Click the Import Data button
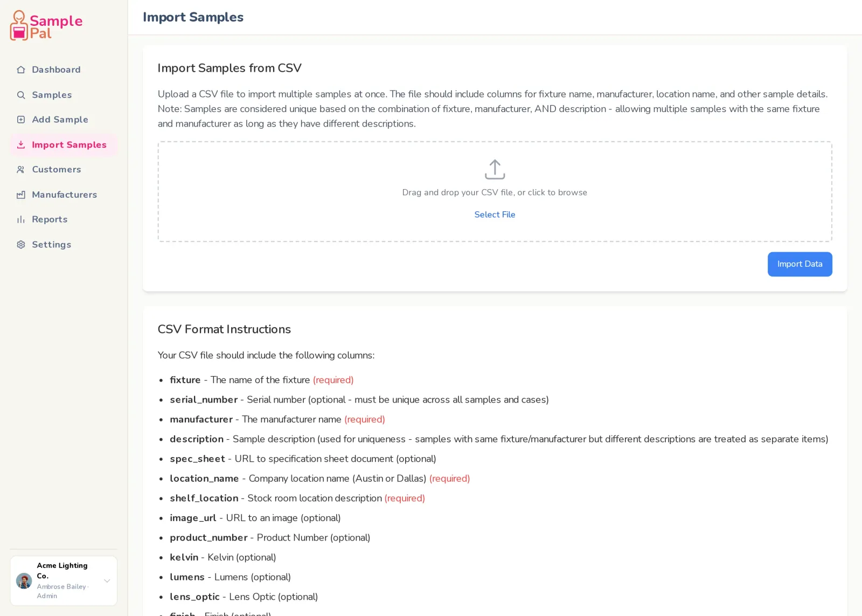 [800, 264]
